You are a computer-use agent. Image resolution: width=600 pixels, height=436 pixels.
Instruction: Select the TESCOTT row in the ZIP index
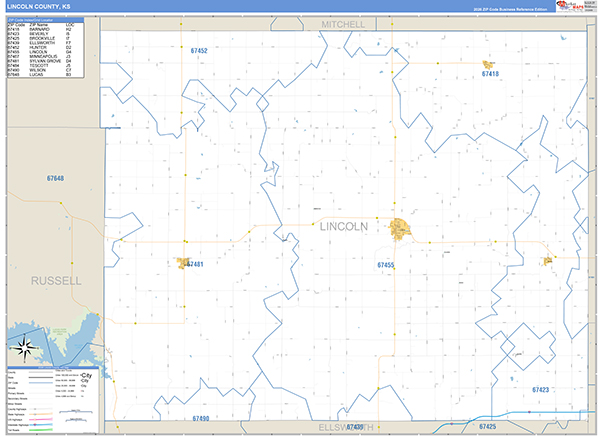click(x=40, y=65)
